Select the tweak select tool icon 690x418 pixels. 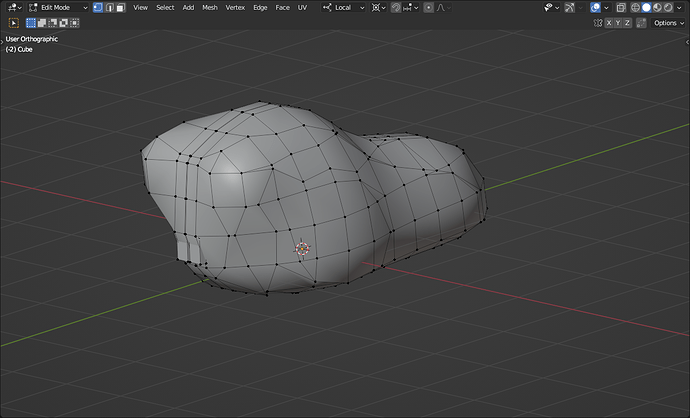click(14, 23)
